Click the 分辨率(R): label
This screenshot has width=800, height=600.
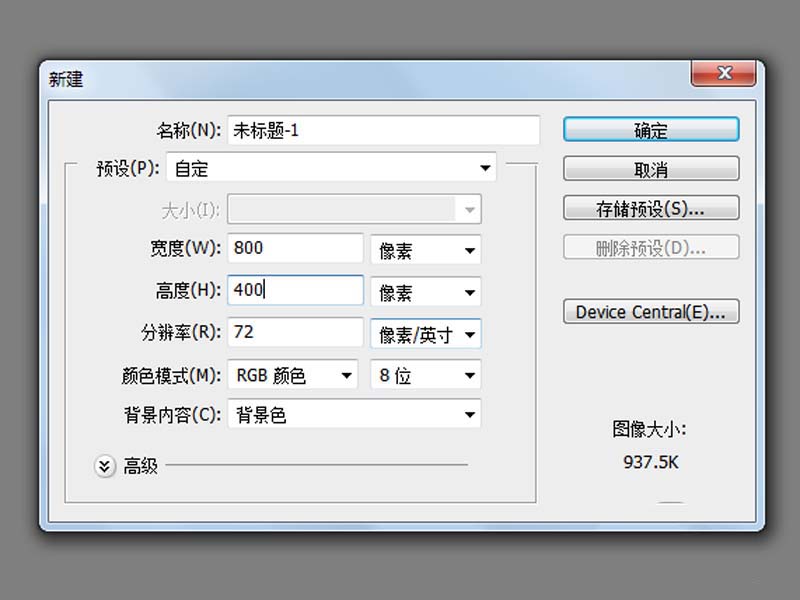(x=181, y=332)
